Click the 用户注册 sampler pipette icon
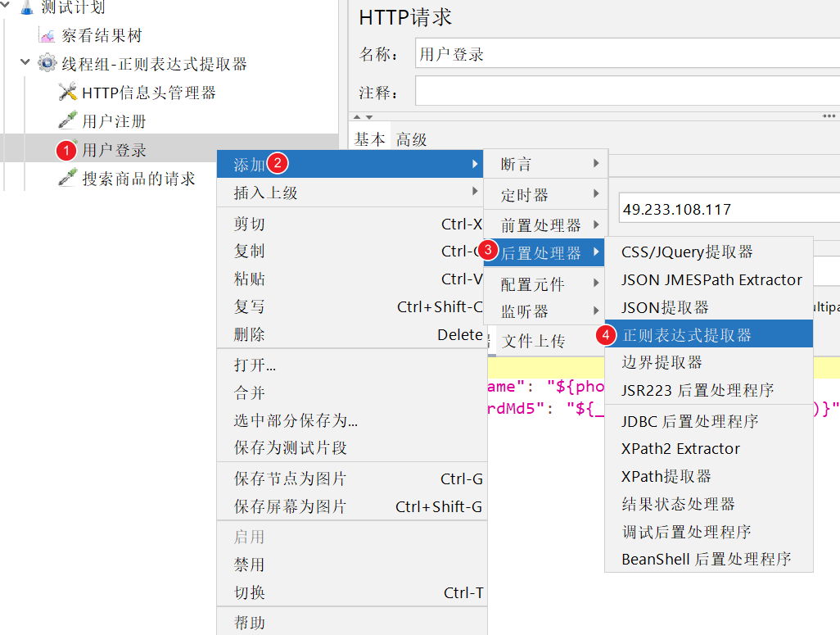Image resolution: width=840 pixels, height=635 pixels. coord(67,120)
